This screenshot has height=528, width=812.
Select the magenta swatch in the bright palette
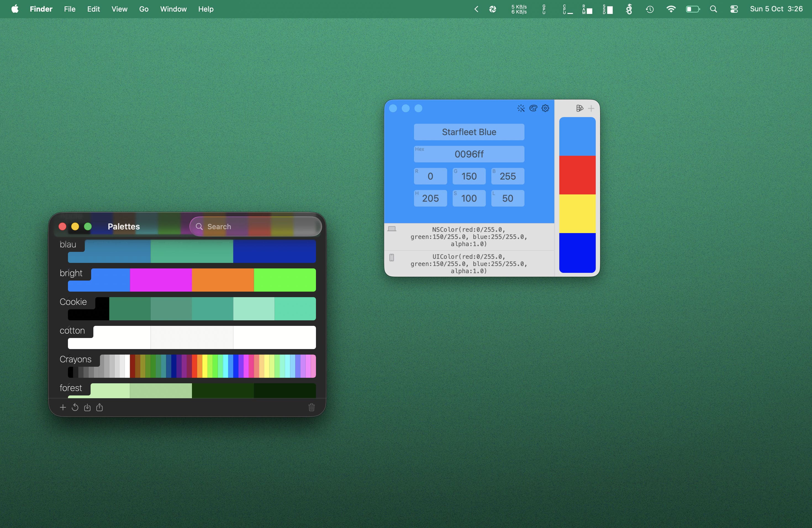pos(161,280)
